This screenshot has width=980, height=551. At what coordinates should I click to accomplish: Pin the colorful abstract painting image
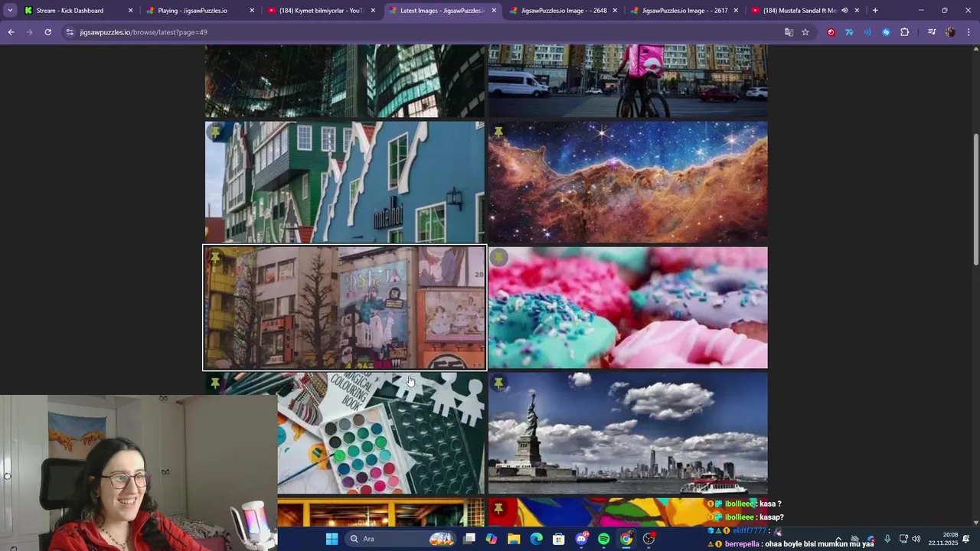(x=498, y=508)
